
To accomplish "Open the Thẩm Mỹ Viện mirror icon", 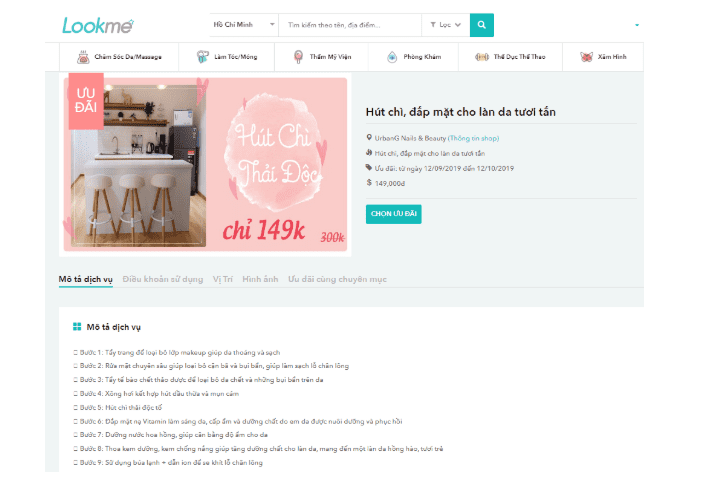I will (298, 57).
